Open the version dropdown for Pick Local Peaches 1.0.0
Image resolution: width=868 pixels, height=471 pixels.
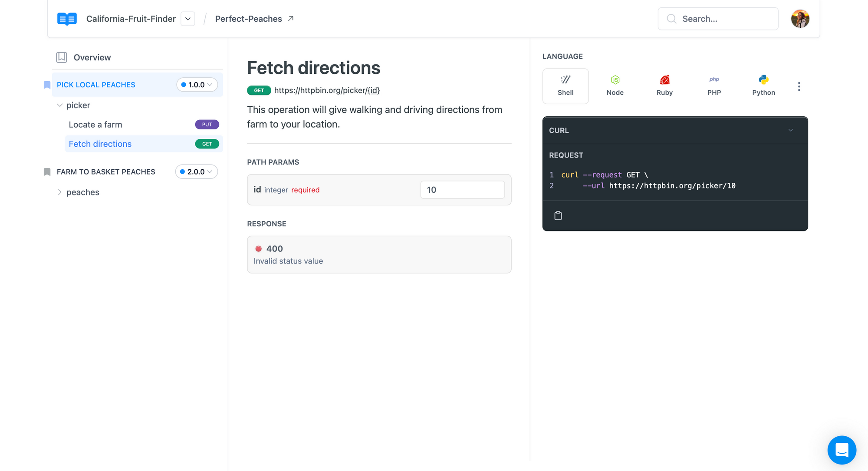click(x=197, y=85)
